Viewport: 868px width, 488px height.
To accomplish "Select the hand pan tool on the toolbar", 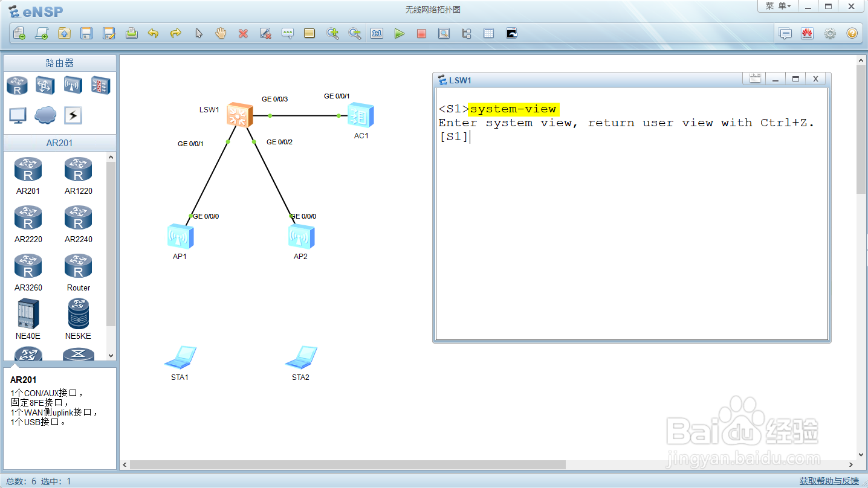I will (x=221, y=33).
